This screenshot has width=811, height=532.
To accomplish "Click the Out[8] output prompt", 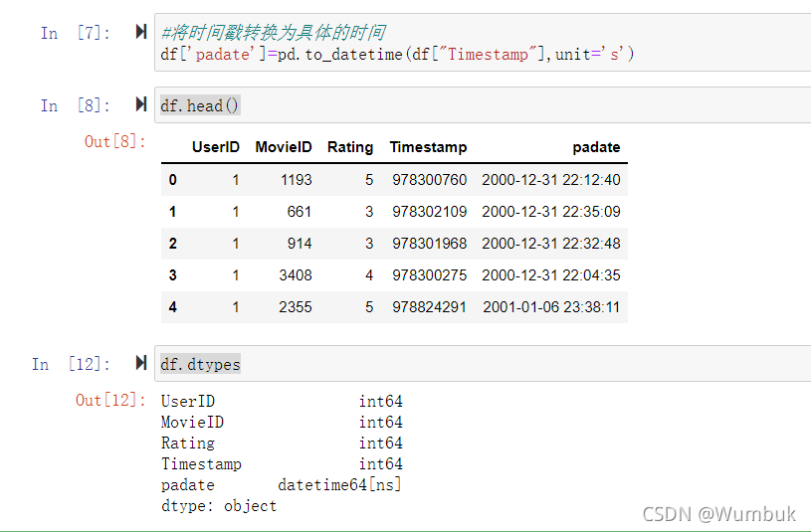I will click(115, 141).
